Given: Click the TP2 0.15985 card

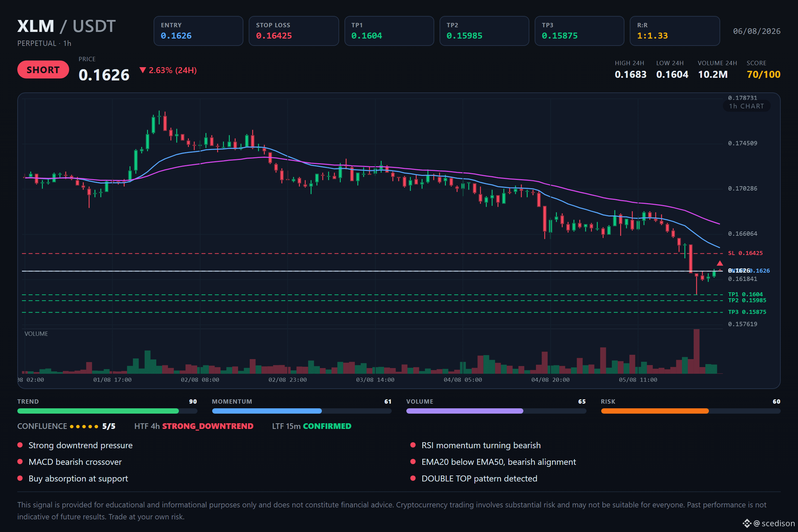Looking at the screenshot, I should point(484,31).
